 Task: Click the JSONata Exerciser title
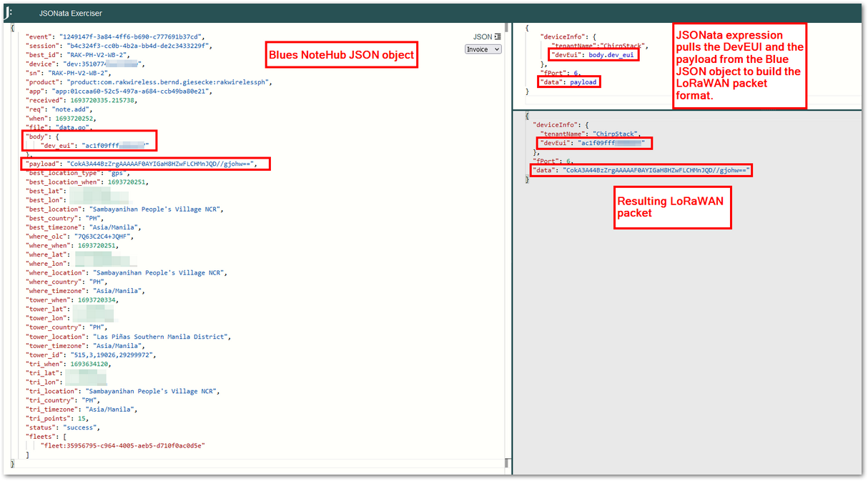[70, 13]
